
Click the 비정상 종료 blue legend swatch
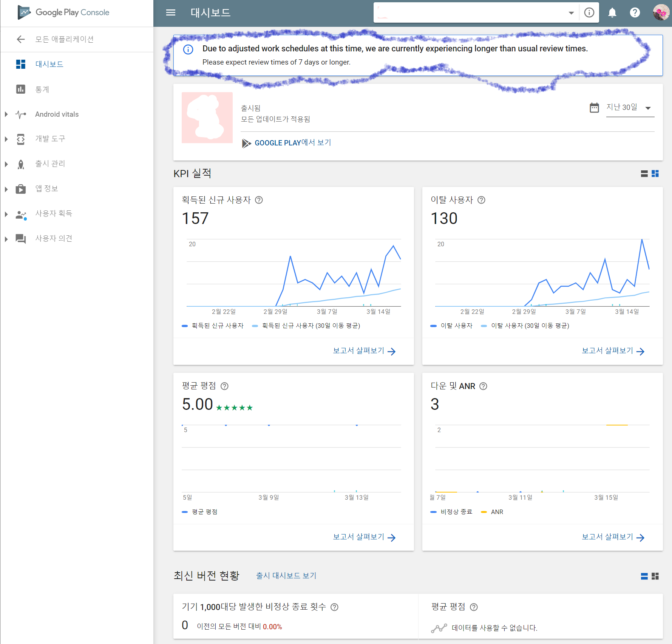click(434, 512)
